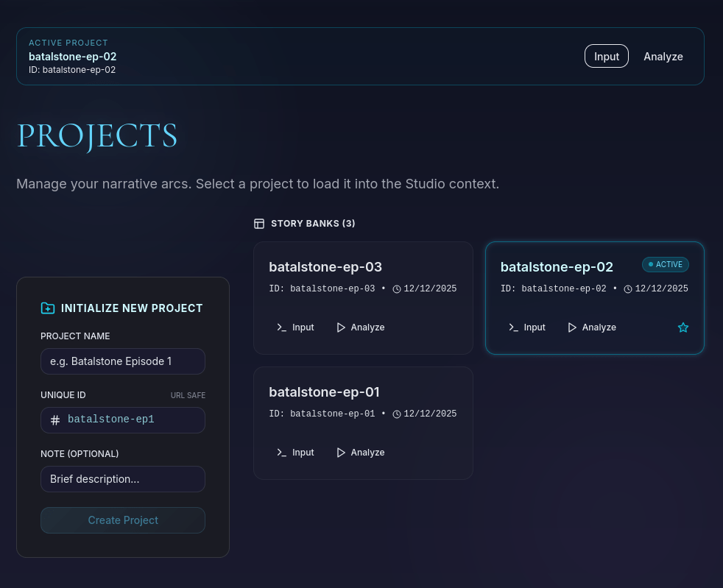Run Analyze on batalstone-ep-01

(x=361, y=453)
